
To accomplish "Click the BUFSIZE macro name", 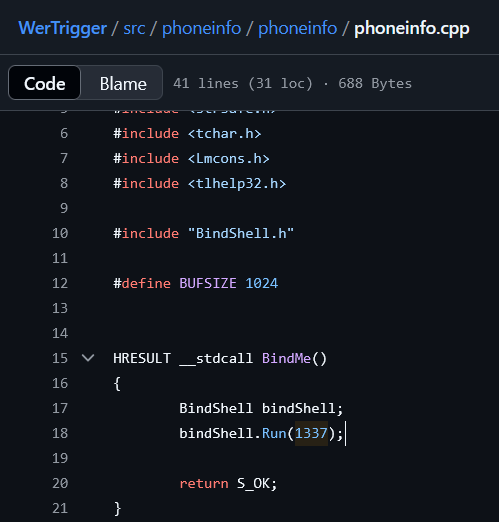I will [x=208, y=283].
